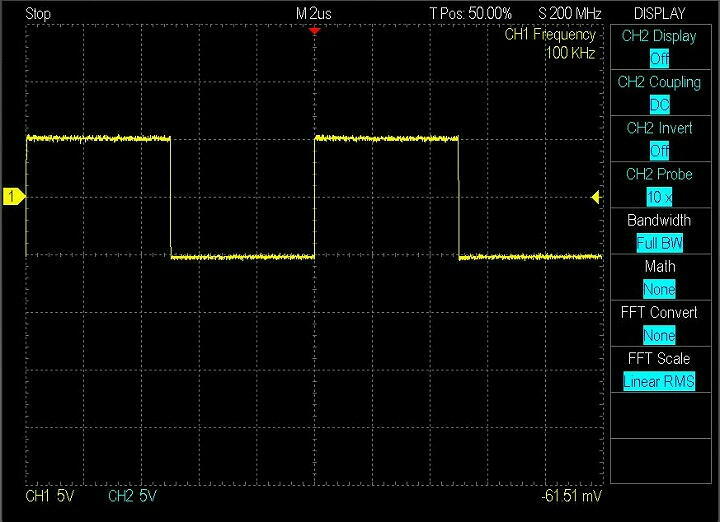This screenshot has width=720, height=522.
Task: Click the yellow trigger level arrow
Action: click(x=596, y=197)
